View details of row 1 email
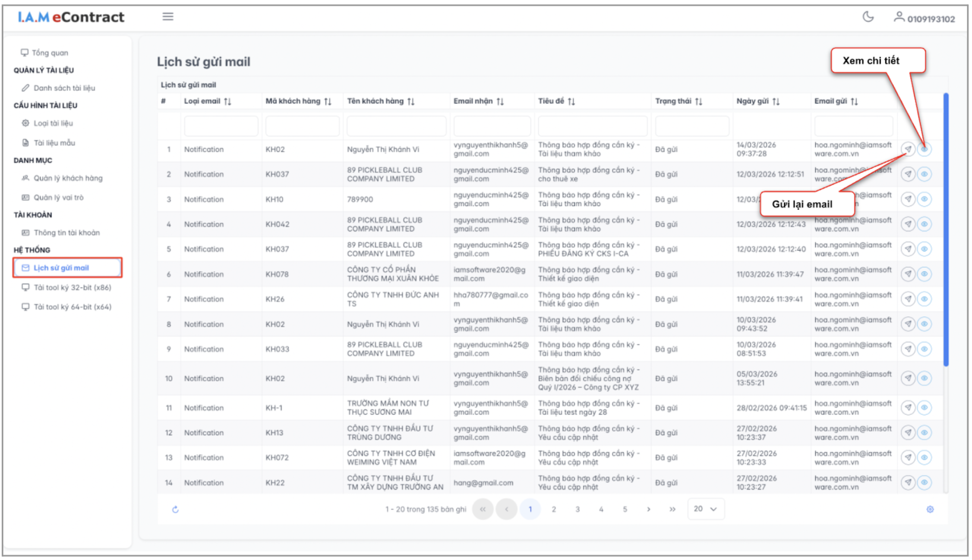The height and width of the screenshot is (560, 972). pos(924,149)
